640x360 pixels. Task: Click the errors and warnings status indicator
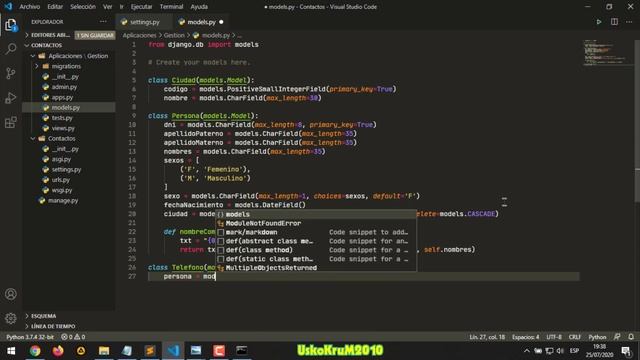(73, 337)
